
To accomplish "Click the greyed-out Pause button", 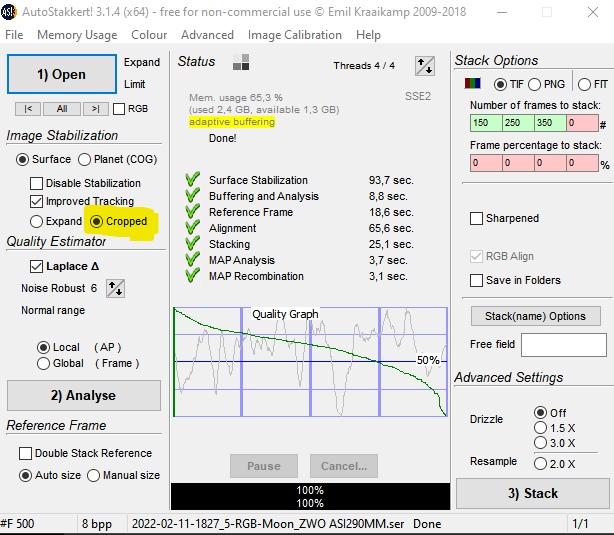I will click(x=264, y=466).
